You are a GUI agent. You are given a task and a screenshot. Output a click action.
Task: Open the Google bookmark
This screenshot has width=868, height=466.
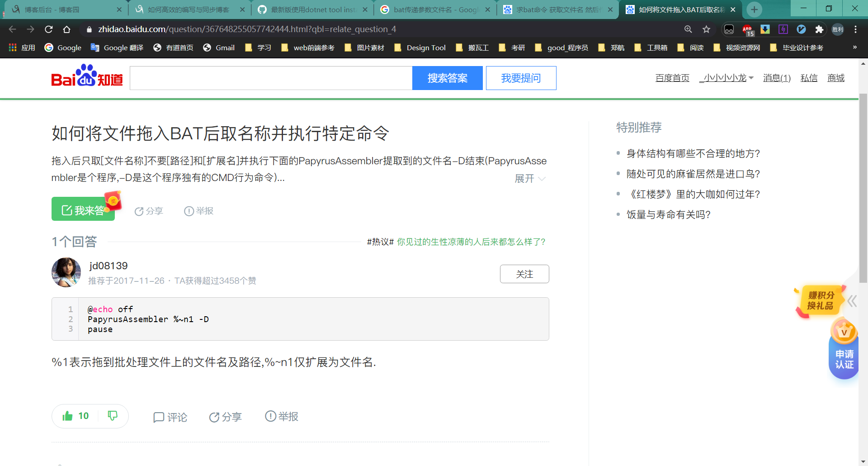pyautogui.click(x=63, y=48)
